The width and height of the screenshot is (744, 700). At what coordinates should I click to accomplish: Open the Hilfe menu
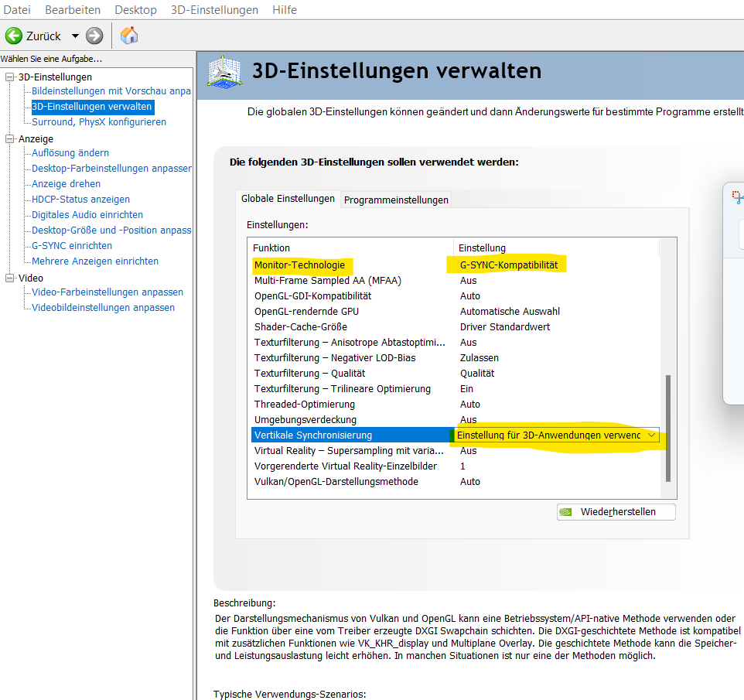(x=285, y=10)
